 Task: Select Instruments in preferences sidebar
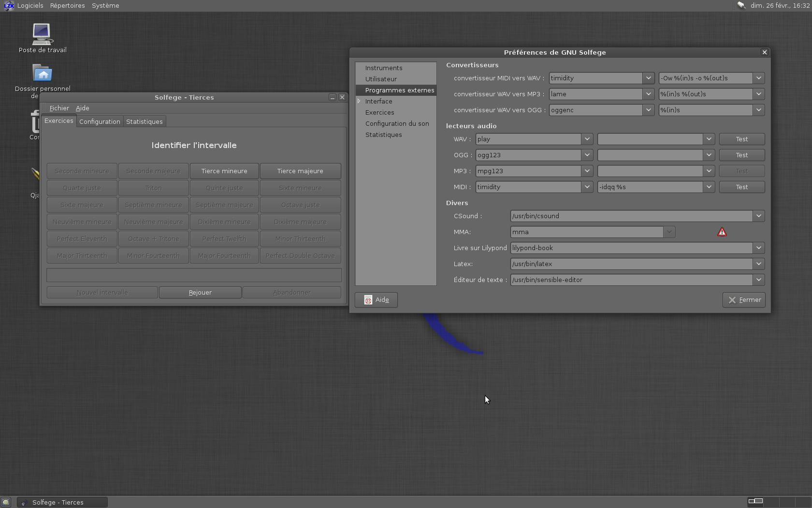384,68
